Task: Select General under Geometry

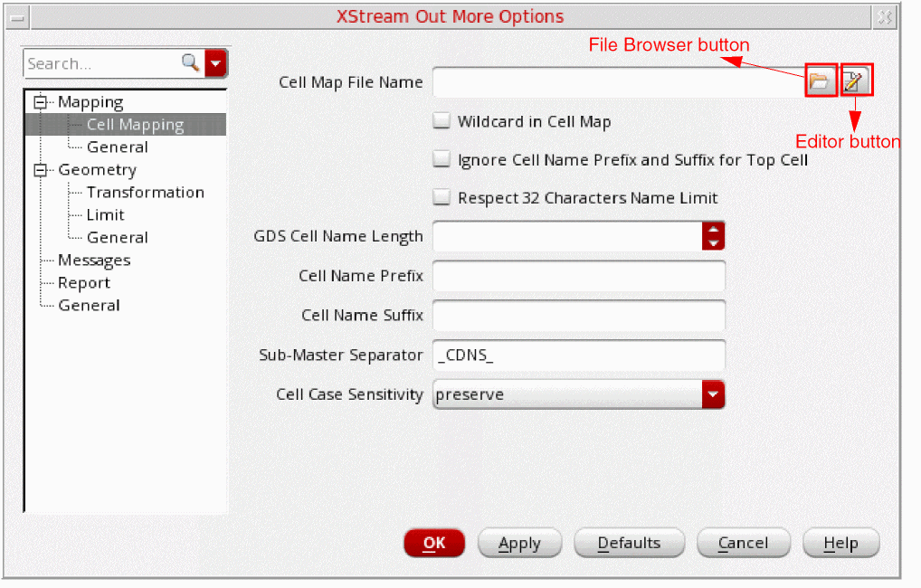Action: (x=117, y=237)
